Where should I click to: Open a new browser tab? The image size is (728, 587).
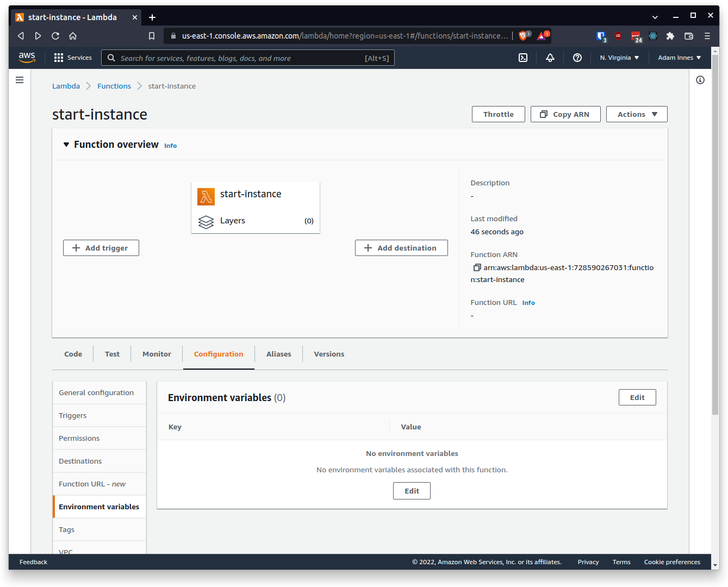[152, 17]
